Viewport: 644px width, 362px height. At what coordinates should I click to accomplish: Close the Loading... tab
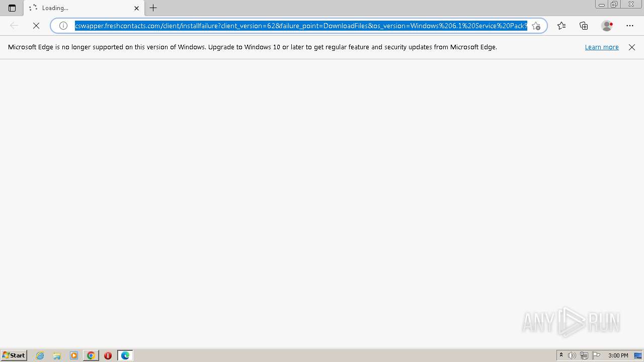click(x=136, y=8)
